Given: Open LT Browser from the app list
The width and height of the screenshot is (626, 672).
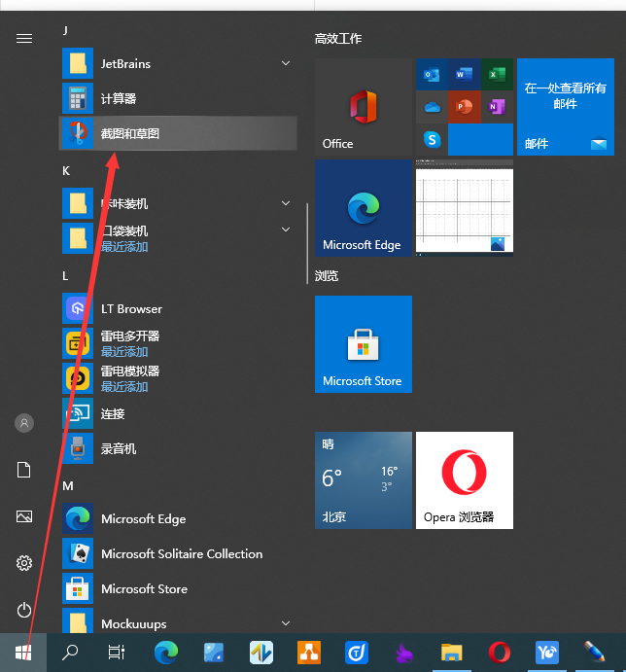Looking at the screenshot, I should [131, 308].
